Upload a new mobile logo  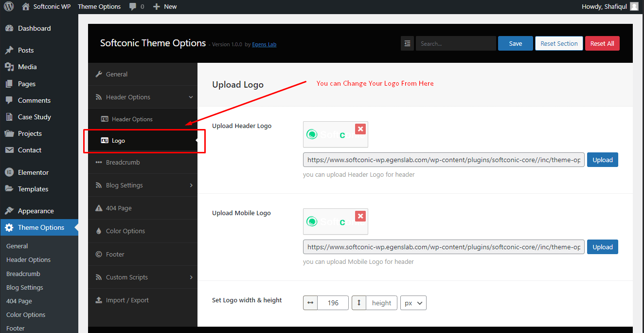(603, 247)
